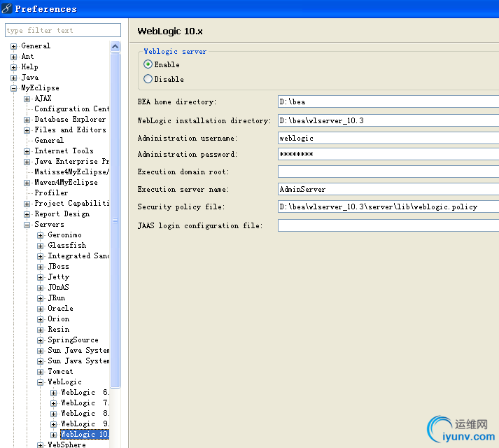Screen dimensions: 499x448
Task: Expand the Internet Tools node
Action: pos(27,152)
